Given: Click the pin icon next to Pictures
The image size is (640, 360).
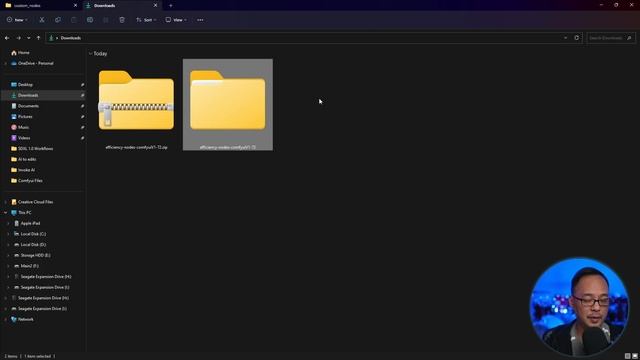Looking at the screenshot, I should [82, 116].
